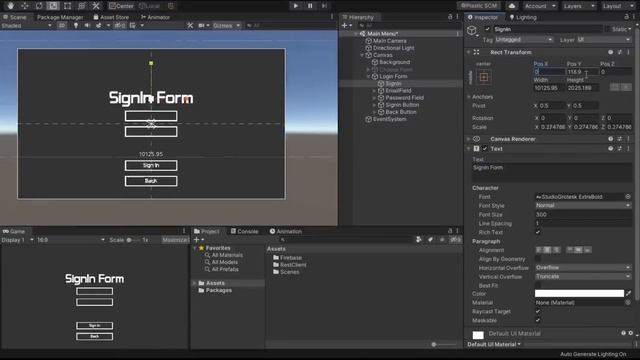Image resolution: width=640 pixels, height=360 pixels.
Task: Toggle scene lighting bulb icon
Action: [76, 25]
